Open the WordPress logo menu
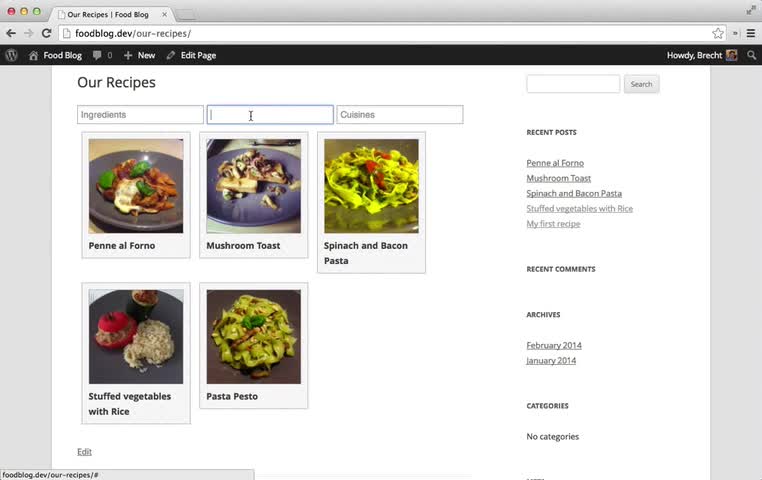 [12, 55]
